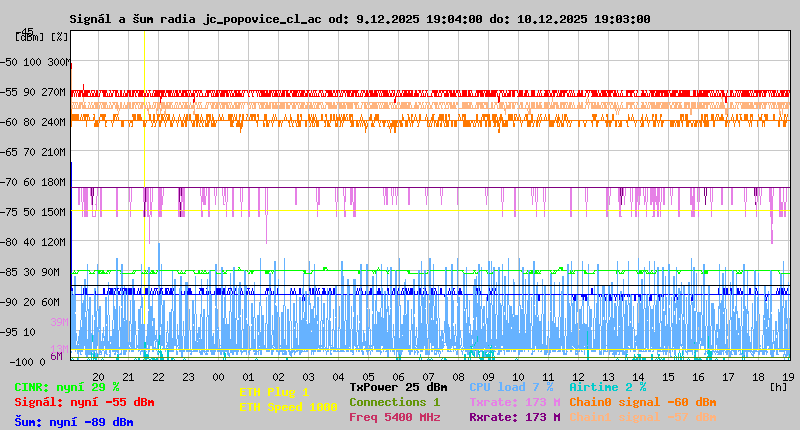
Task: Click the [h] unit label on the time axis
Action: coord(778,385)
